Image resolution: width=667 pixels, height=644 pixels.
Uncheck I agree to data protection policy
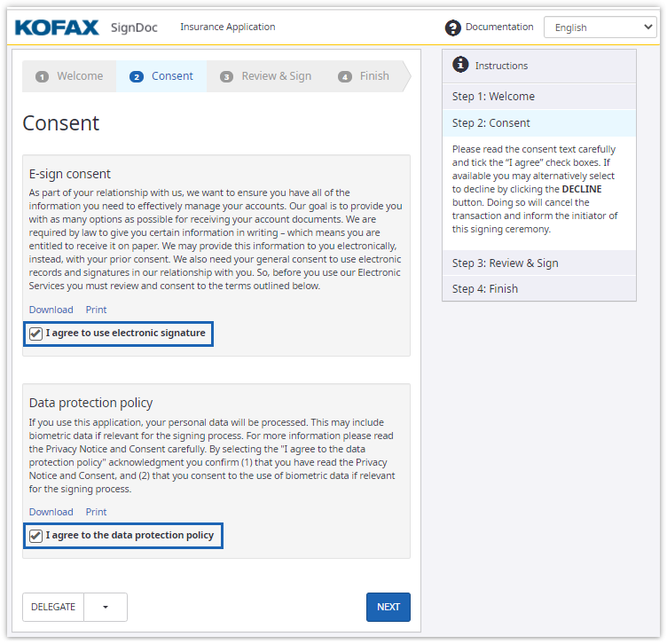point(36,536)
